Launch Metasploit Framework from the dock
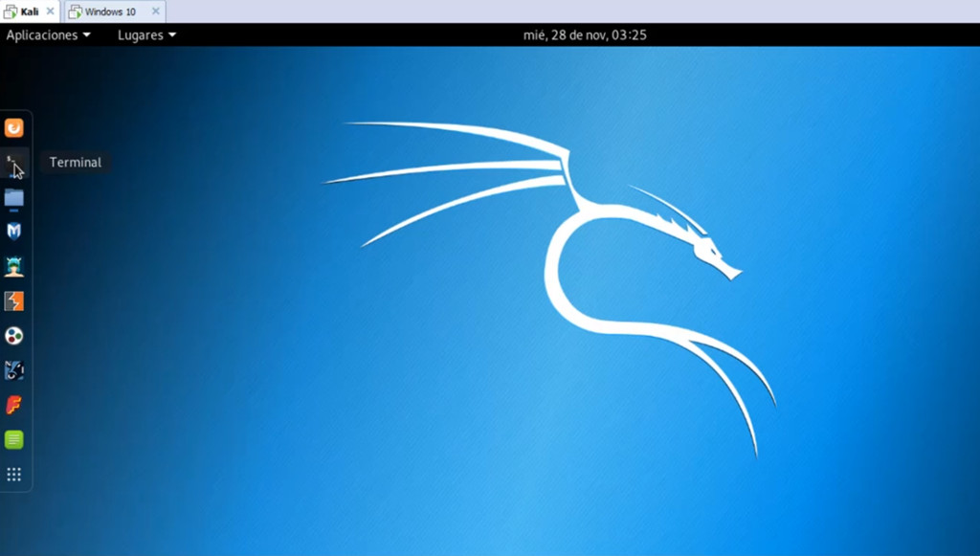 click(x=13, y=232)
